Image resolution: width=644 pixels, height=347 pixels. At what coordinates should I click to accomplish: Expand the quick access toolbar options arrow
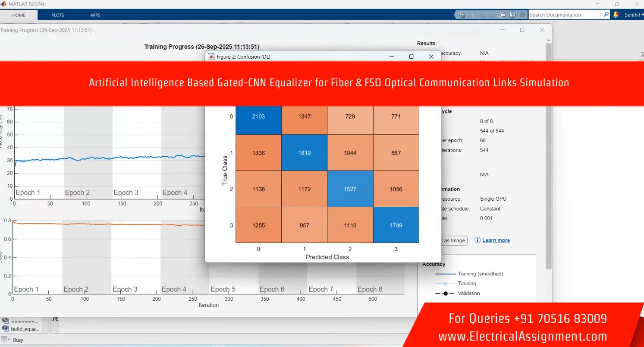tap(522, 15)
